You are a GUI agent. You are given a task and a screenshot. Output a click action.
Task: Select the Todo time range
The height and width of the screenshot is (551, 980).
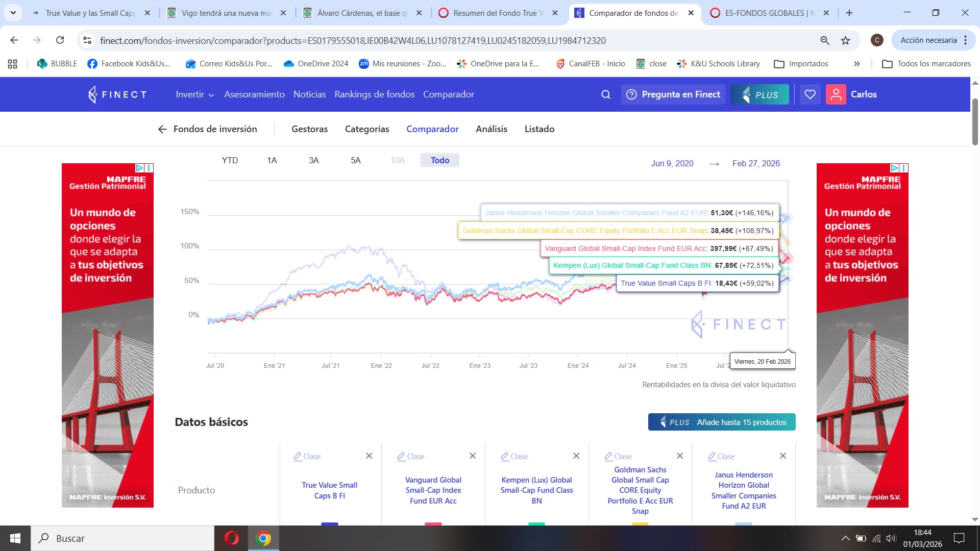439,160
